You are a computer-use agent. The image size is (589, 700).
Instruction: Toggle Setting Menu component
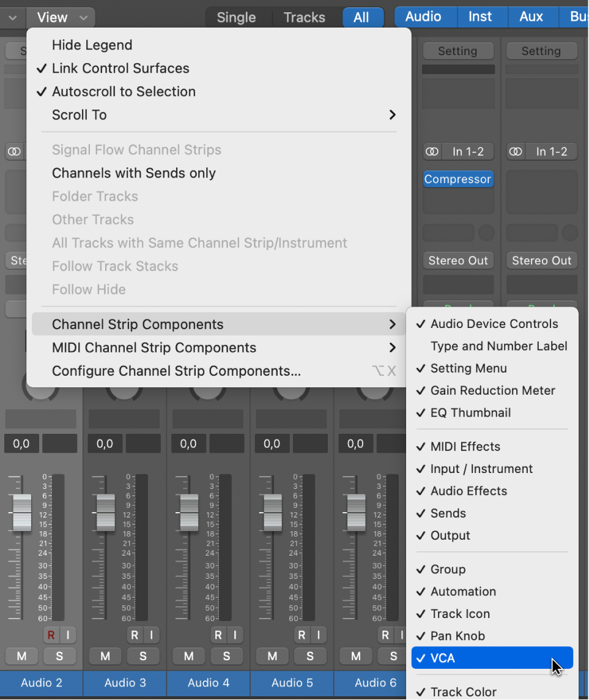coord(492,368)
